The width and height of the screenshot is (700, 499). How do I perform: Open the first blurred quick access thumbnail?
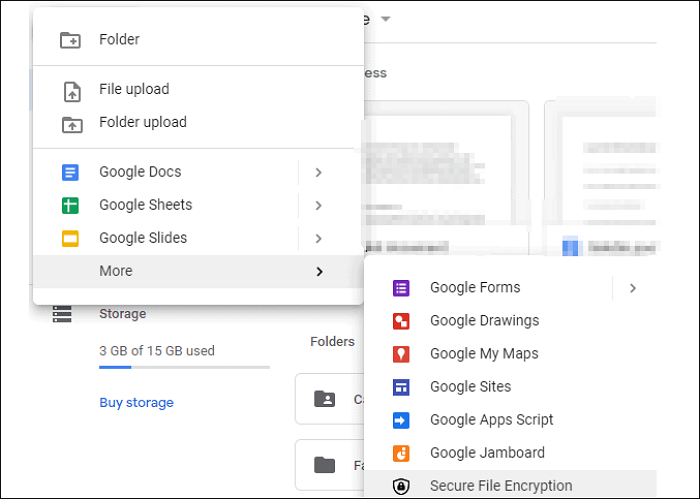pos(446,179)
